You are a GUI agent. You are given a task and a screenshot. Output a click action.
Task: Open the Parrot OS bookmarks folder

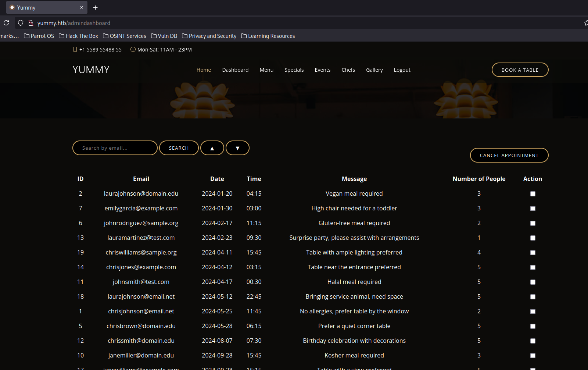[39, 36]
